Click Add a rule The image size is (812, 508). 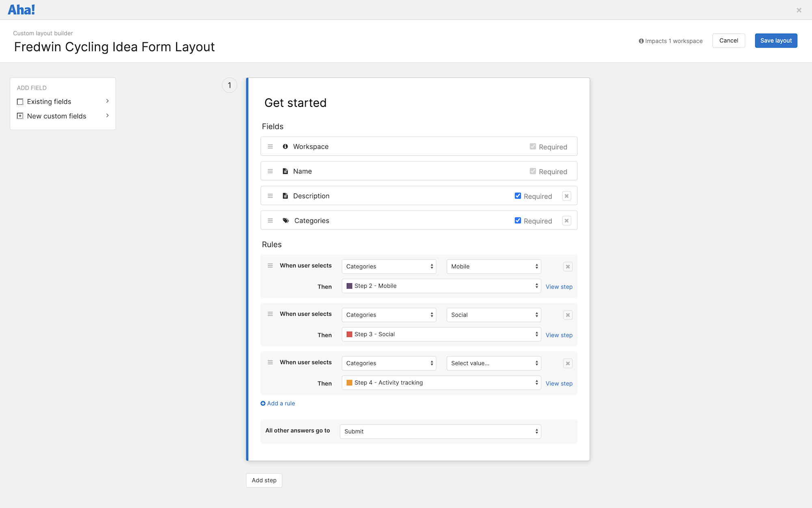(x=278, y=403)
